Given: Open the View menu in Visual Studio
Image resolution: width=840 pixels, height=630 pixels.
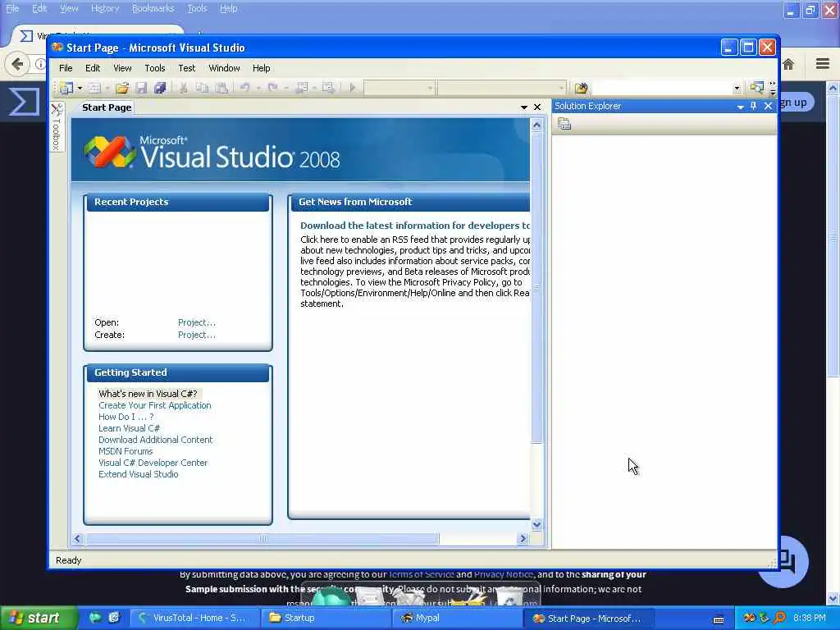Looking at the screenshot, I should [122, 68].
